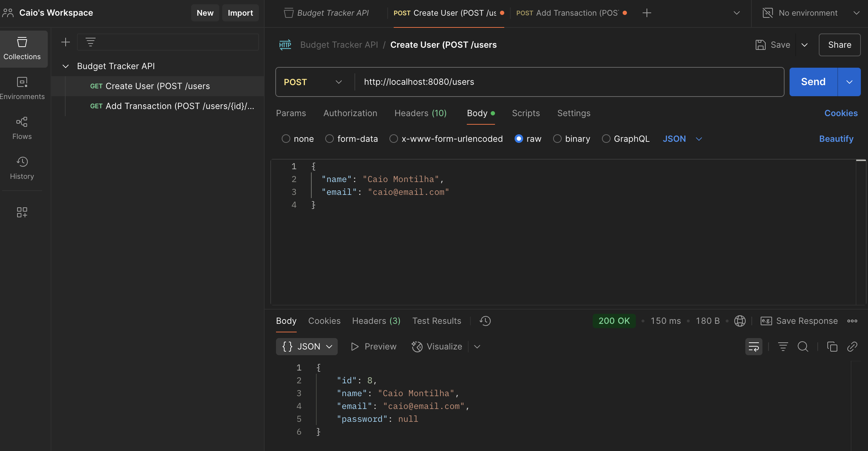
Task: Click the Beautify link
Action: coord(836,139)
